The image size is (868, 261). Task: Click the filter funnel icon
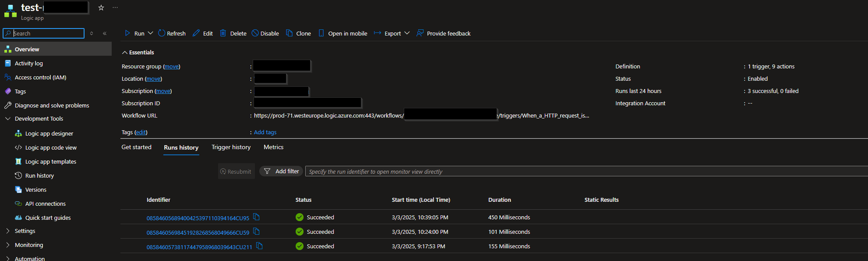(x=267, y=172)
